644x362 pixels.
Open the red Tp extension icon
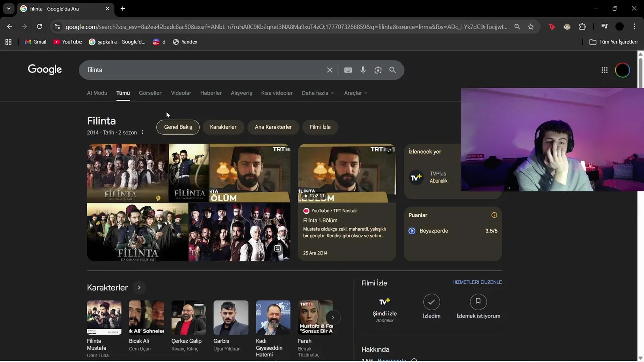552,27
